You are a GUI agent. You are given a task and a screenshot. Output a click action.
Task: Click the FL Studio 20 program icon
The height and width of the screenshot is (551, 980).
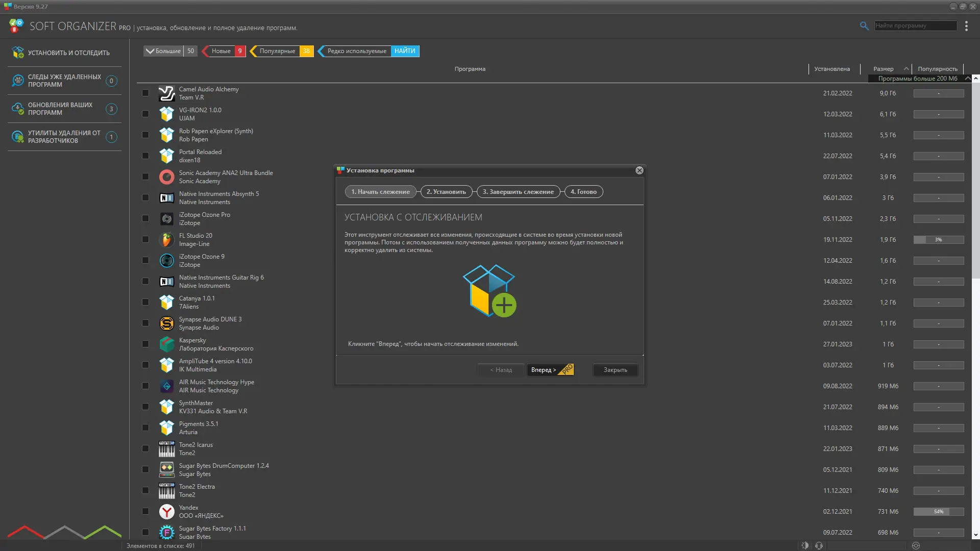pyautogui.click(x=166, y=240)
